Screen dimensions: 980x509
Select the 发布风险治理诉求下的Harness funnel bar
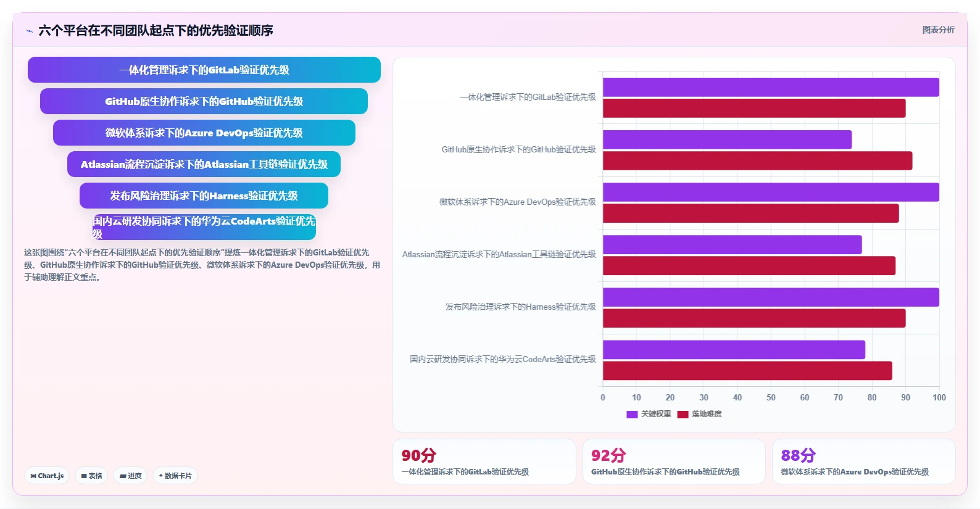tap(204, 196)
